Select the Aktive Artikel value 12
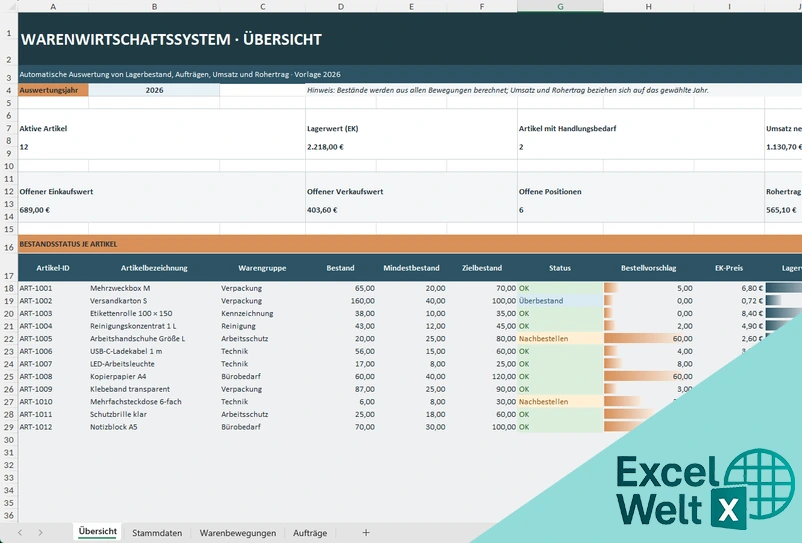 click(x=24, y=147)
